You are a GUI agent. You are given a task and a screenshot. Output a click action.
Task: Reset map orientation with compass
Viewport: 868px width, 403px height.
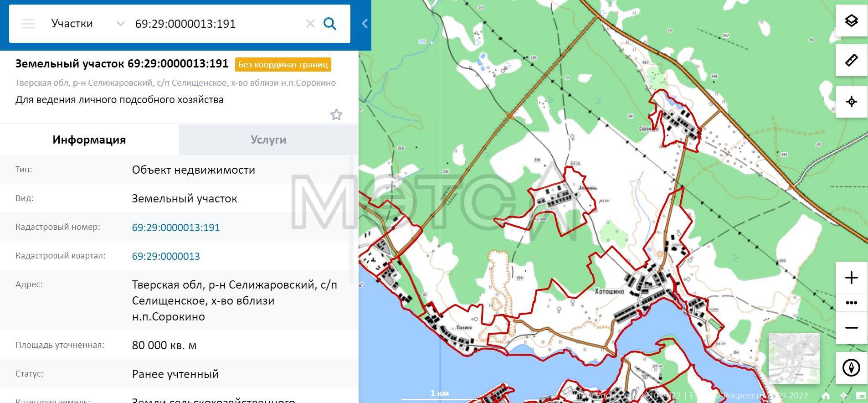[x=851, y=367]
